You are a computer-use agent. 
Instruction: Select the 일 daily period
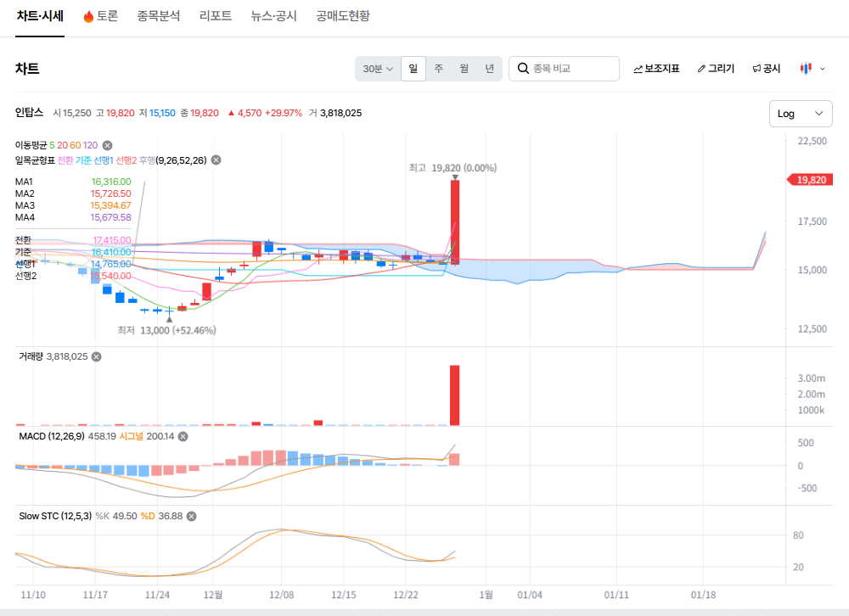(413, 69)
